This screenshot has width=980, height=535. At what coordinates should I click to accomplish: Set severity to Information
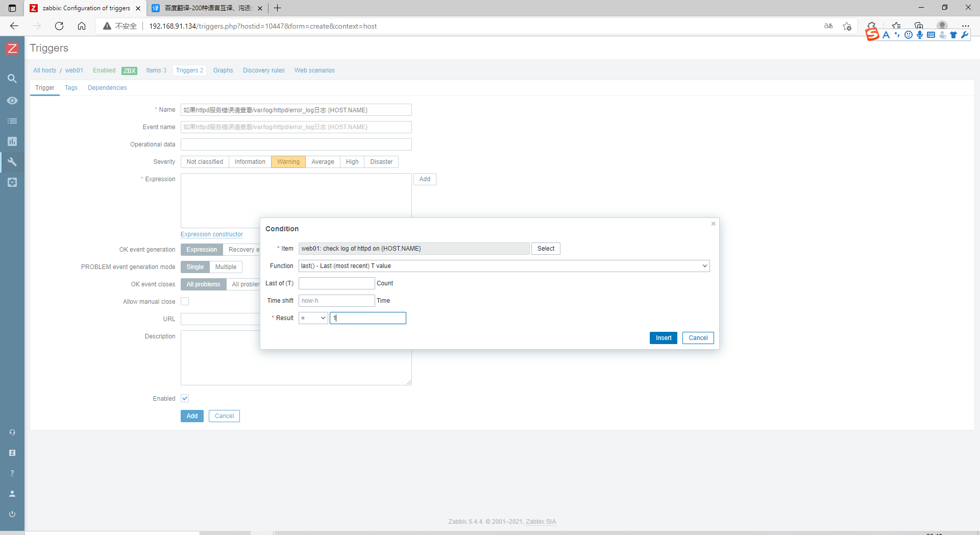pyautogui.click(x=250, y=162)
